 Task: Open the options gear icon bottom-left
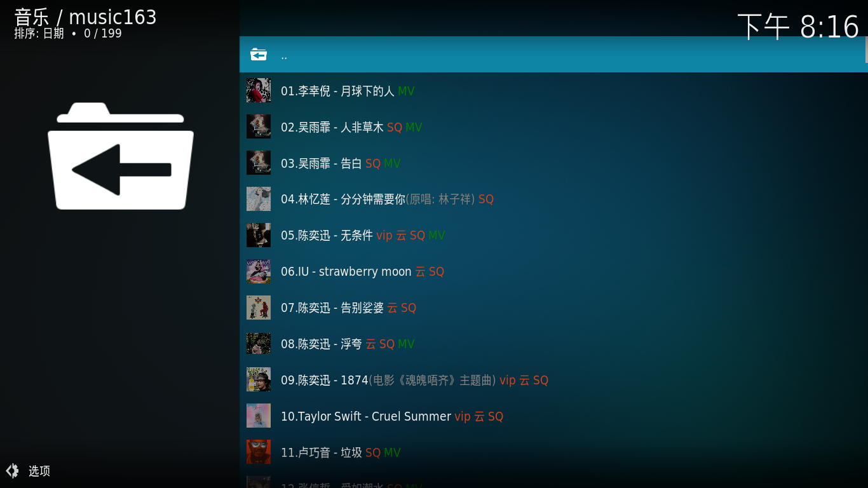12,471
